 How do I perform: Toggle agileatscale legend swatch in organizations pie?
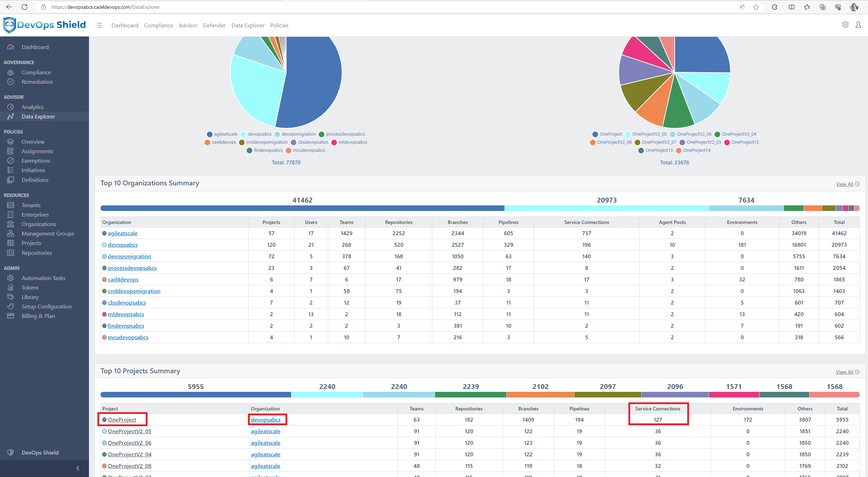point(209,134)
